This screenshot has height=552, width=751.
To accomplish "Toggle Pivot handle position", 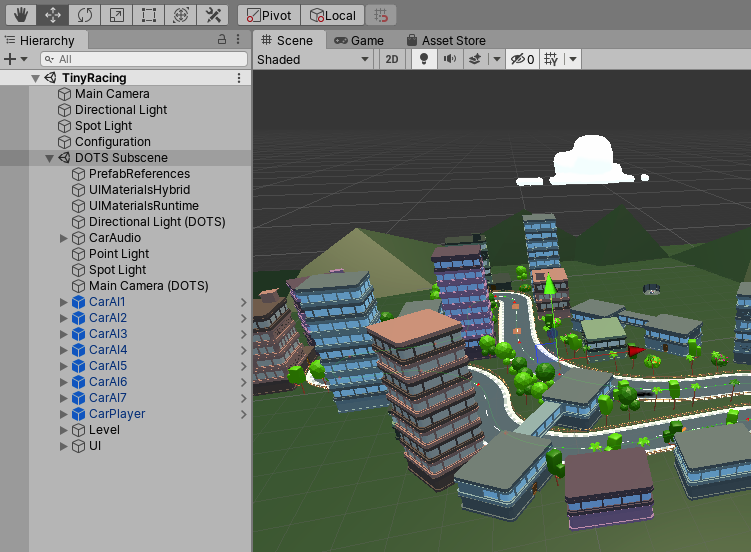I will [x=269, y=15].
